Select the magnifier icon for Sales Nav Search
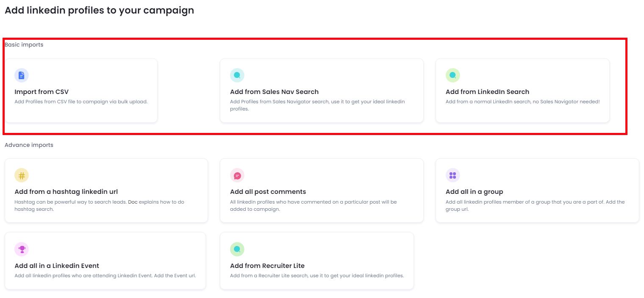This screenshot has width=644, height=298. 237,75
